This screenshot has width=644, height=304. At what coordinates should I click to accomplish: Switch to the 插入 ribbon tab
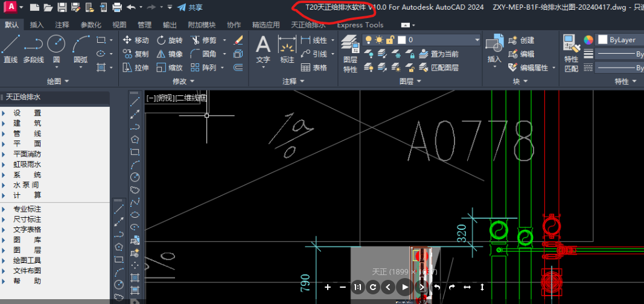point(37,25)
